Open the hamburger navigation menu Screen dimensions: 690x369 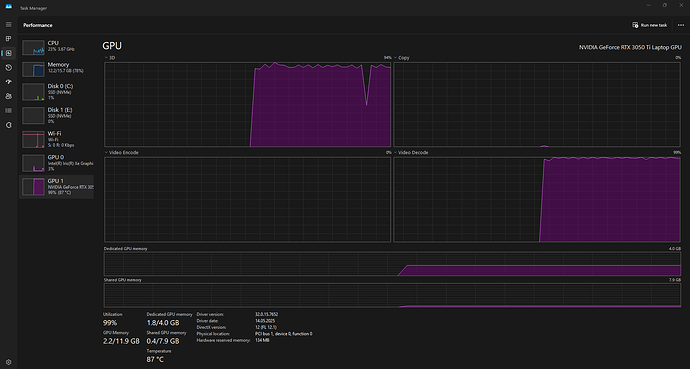coord(8,25)
